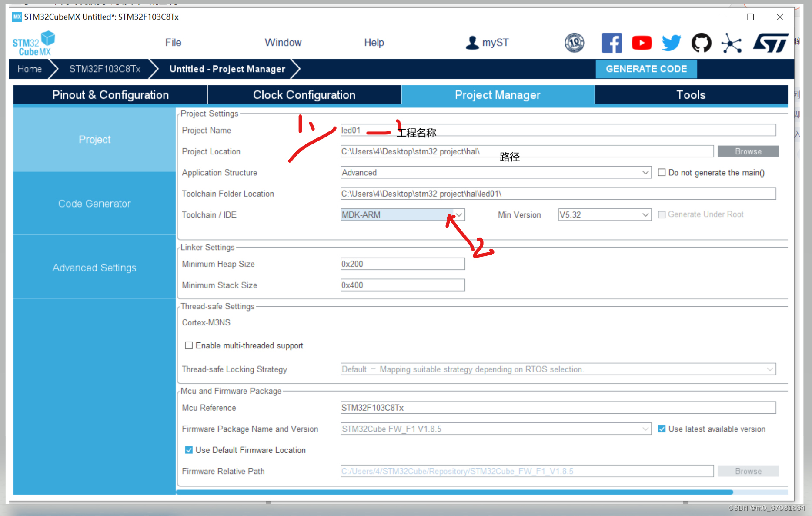Click the Mcu and Firmware Package title
The width and height of the screenshot is (812, 516).
coord(231,391)
